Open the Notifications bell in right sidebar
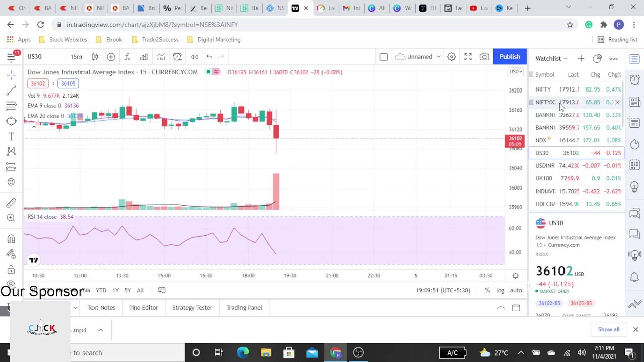 [x=635, y=277]
